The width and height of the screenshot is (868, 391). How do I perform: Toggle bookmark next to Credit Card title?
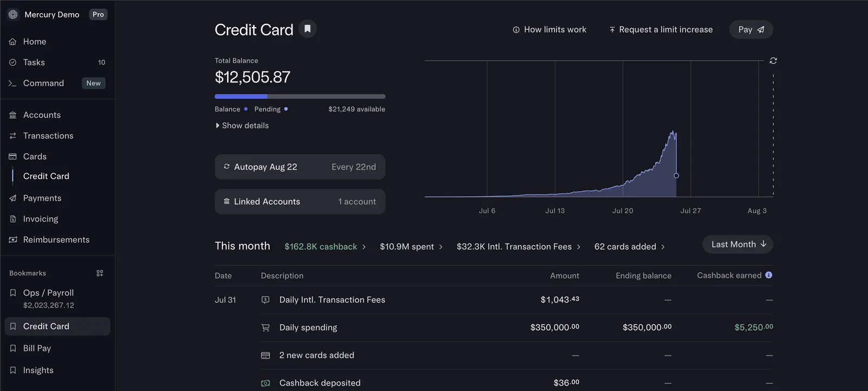(308, 29)
